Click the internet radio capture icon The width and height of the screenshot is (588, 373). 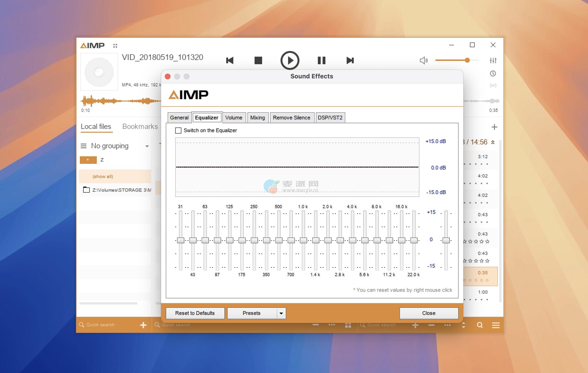(x=493, y=85)
